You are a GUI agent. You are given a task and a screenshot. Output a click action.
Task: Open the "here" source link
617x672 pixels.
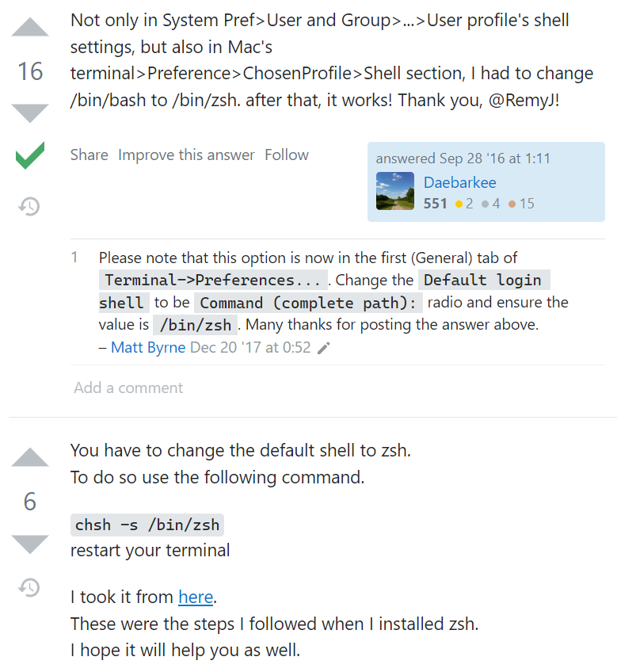[x=196, y=597]
